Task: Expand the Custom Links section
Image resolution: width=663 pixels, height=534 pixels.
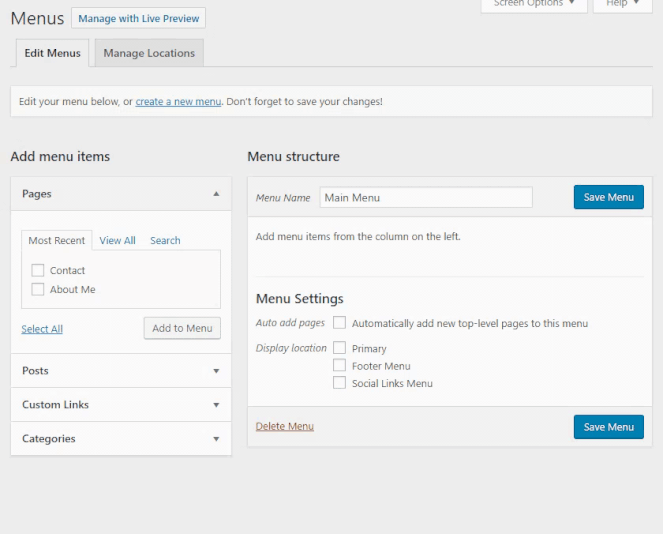Action: [x=216, y=405]
